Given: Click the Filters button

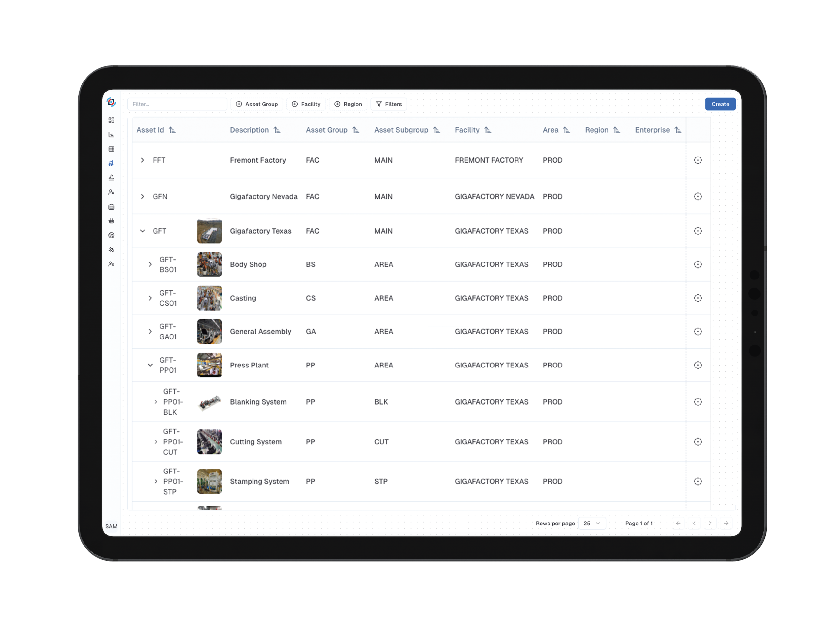Looking at the screenshot, I should pos(389,104).
